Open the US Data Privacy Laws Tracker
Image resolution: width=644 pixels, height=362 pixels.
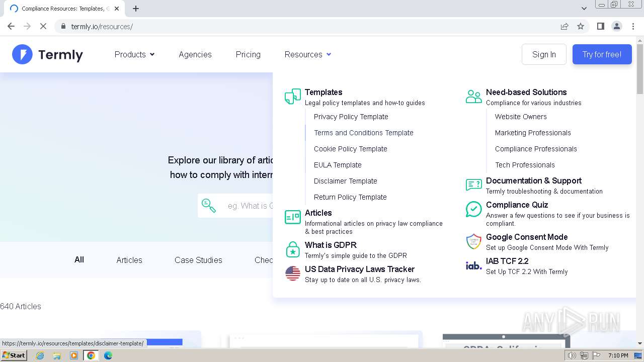[360, 269]
